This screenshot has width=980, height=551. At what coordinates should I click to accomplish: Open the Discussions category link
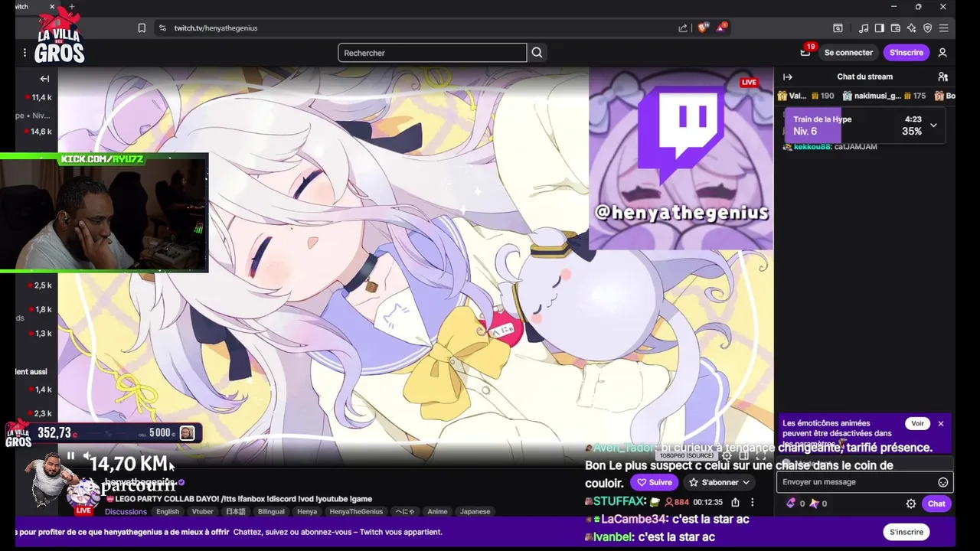[126, 512]
